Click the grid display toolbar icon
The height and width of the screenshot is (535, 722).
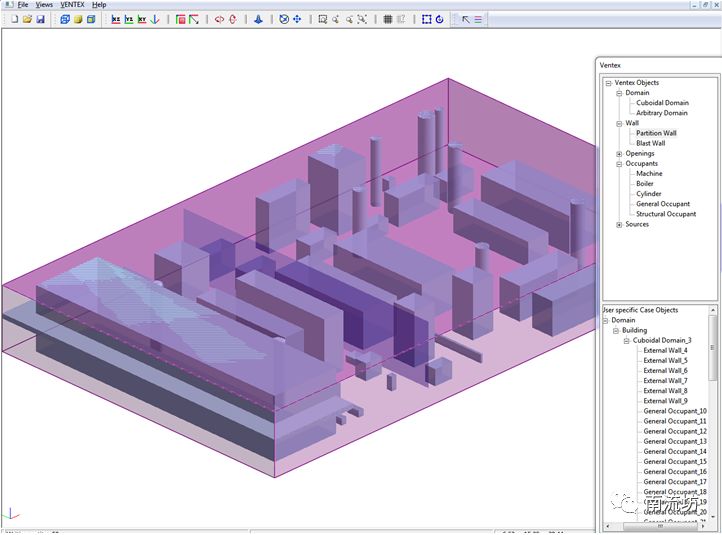click(388, 19)
